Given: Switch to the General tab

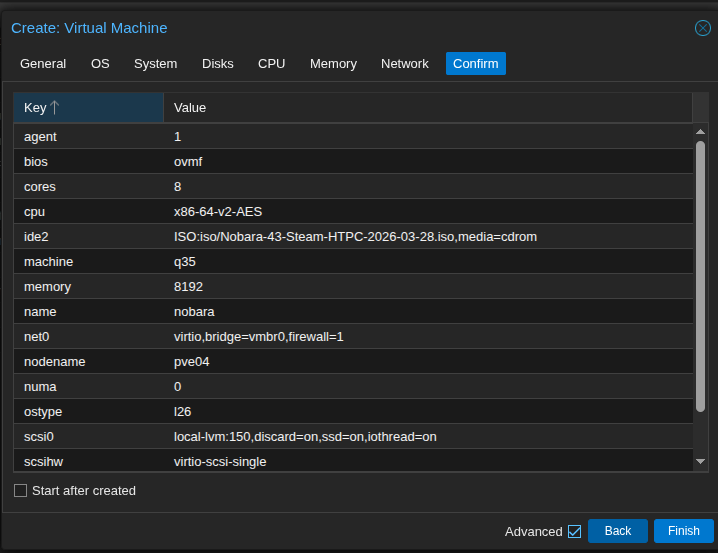Looking at the screenshot, I should (43, 64).
